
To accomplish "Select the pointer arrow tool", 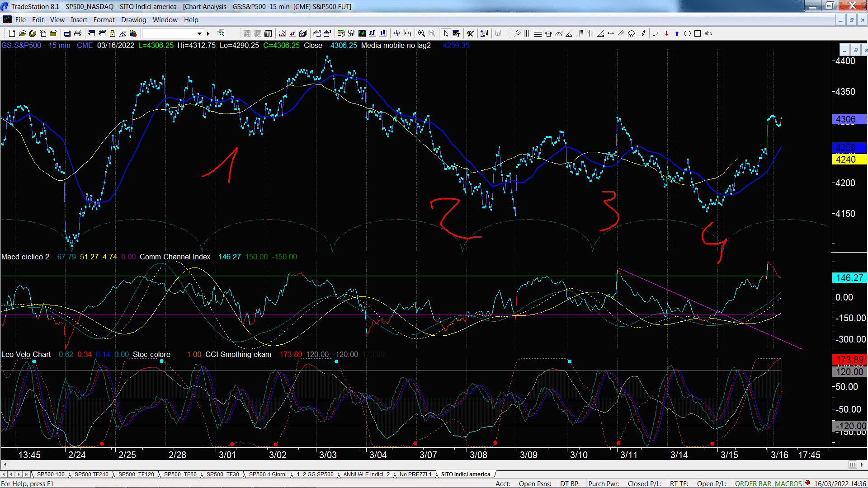I will point(446,33).
